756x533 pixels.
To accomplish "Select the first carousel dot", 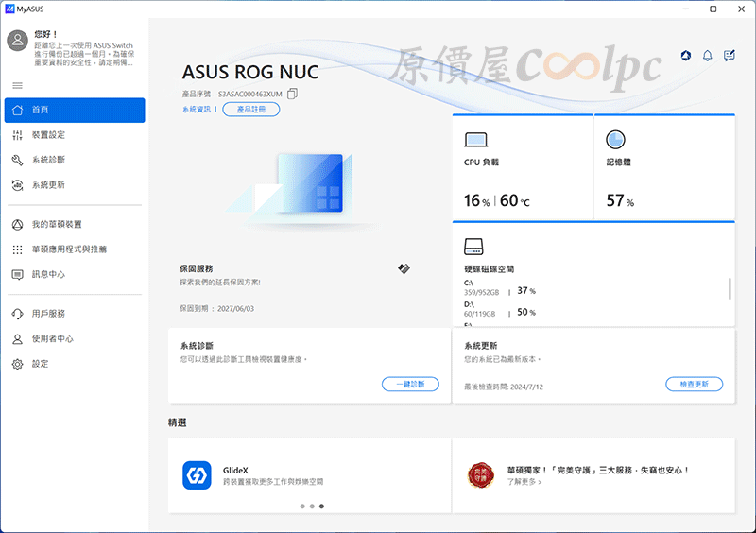I will point(302,506).
